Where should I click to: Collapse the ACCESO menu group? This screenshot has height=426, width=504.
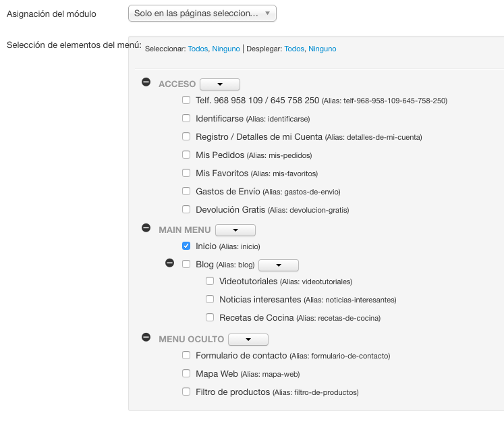146,82
